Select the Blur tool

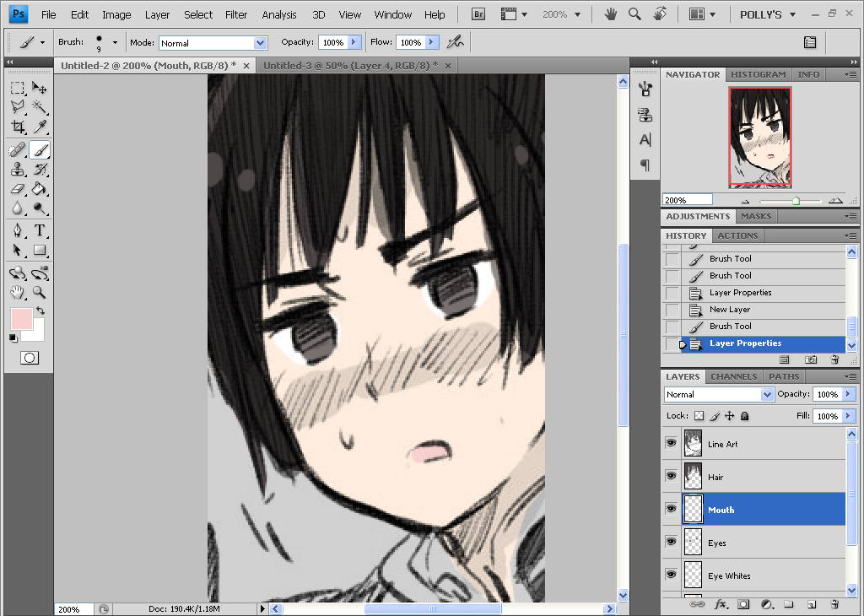coord(18,208)
